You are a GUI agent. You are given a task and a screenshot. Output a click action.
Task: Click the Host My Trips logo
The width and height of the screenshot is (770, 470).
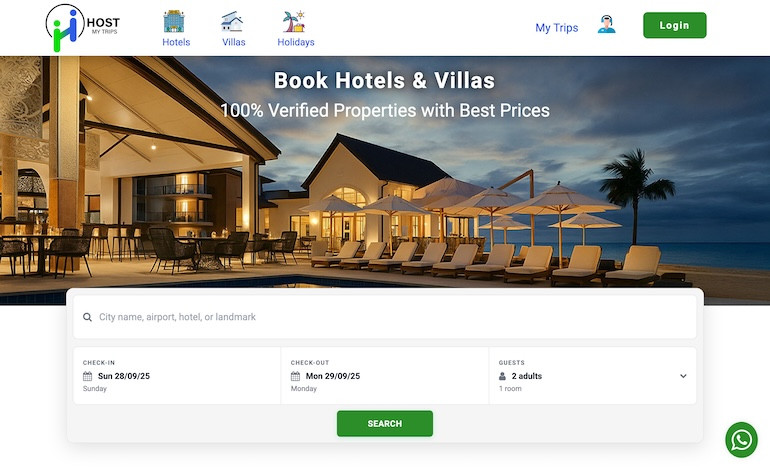click(82, 28)
